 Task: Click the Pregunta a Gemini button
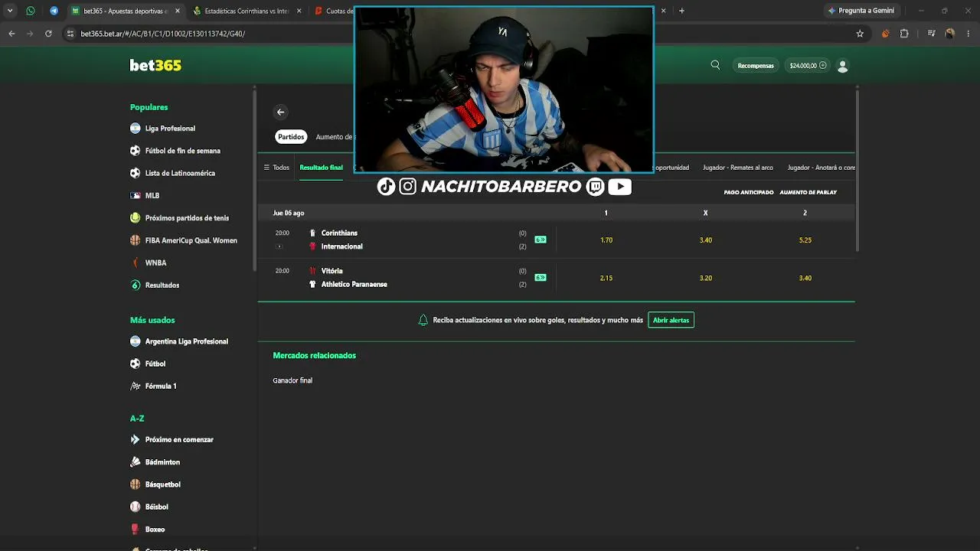tap(861, 11)
